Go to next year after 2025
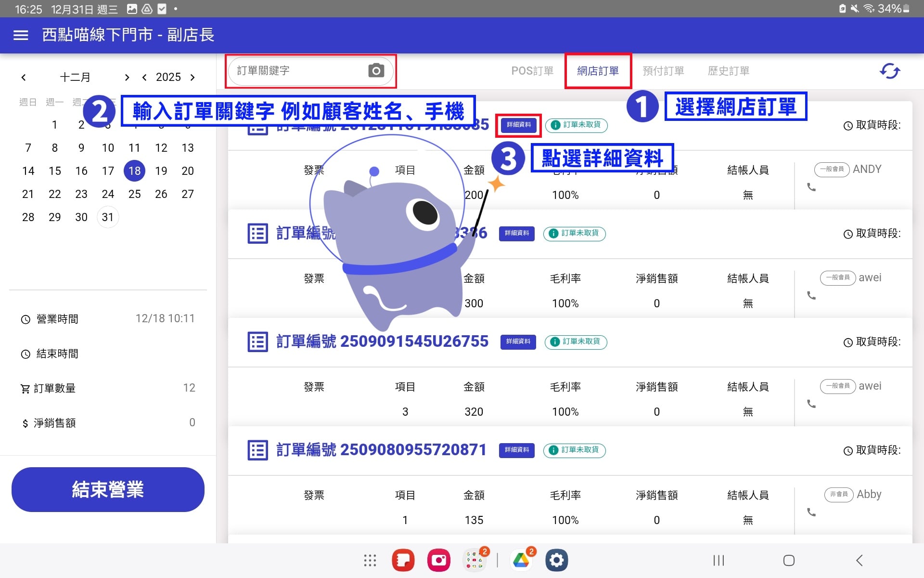Screen dimensions: 924x578 point(192,77)
